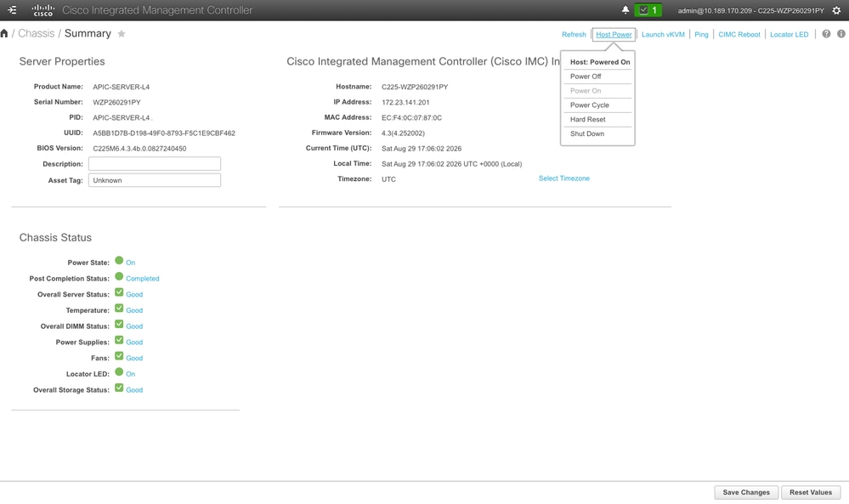This screenshot has width=849, height=504.
Task: Click the Overall Storage Status check icon
Action: (x=119, y=388)
